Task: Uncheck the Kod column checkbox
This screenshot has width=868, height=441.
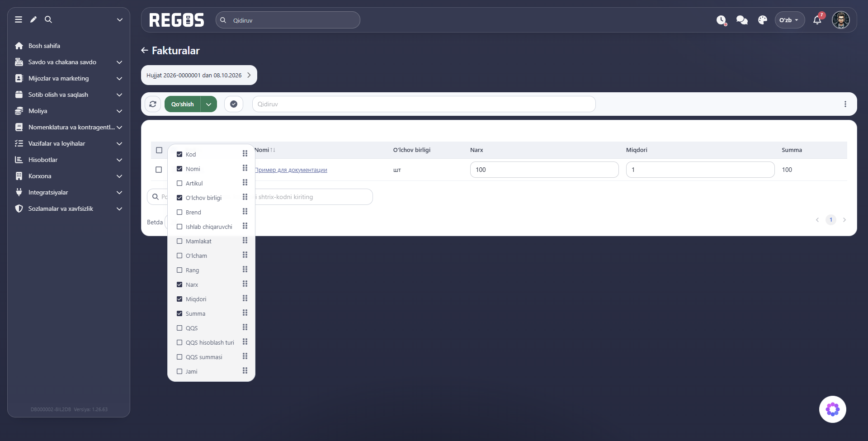Action: 179,154
